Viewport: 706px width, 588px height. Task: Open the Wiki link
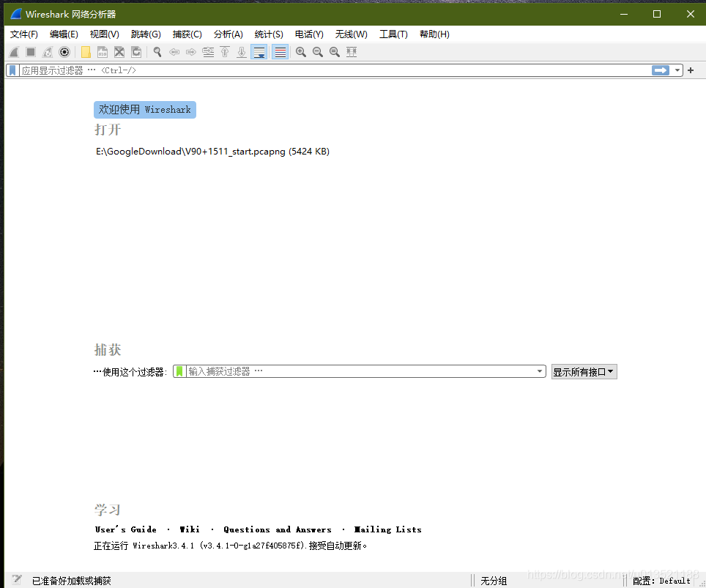click(190, 529)
